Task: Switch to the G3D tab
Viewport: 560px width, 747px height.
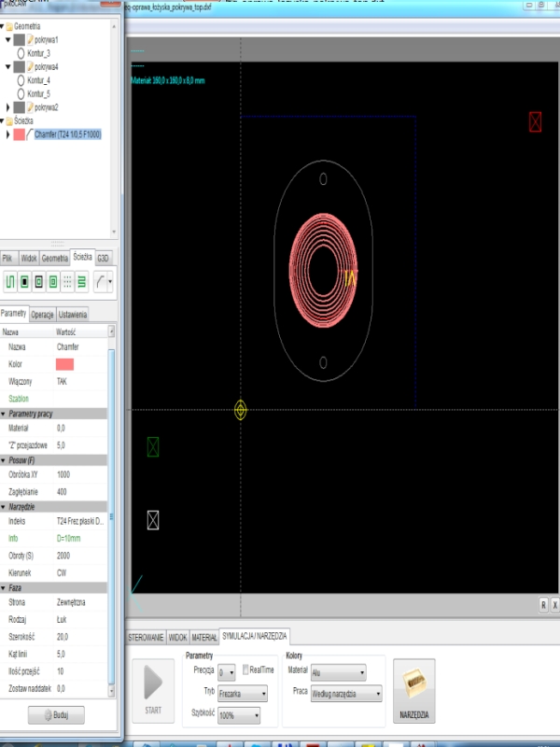Action: pyautogui.click(x=104, y=258)
